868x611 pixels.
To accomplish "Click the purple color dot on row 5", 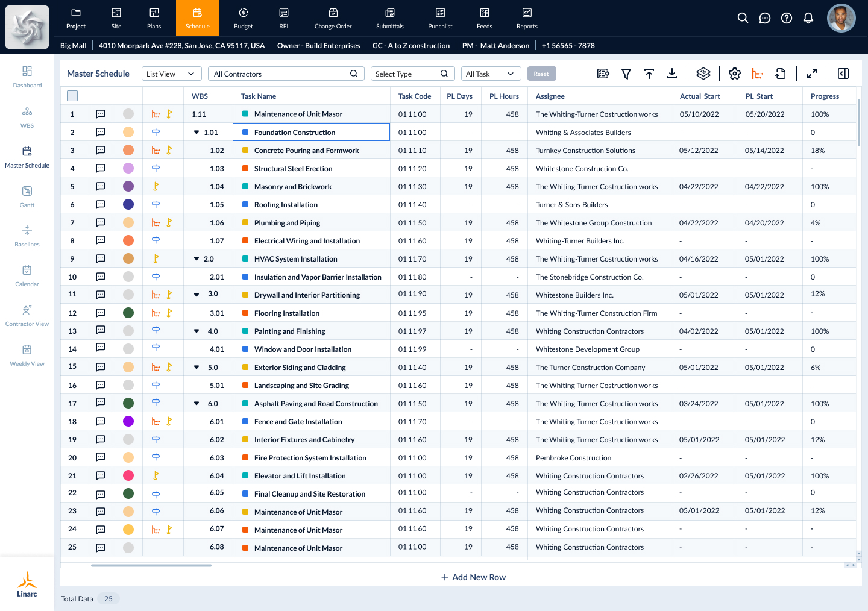I will 128,186.
